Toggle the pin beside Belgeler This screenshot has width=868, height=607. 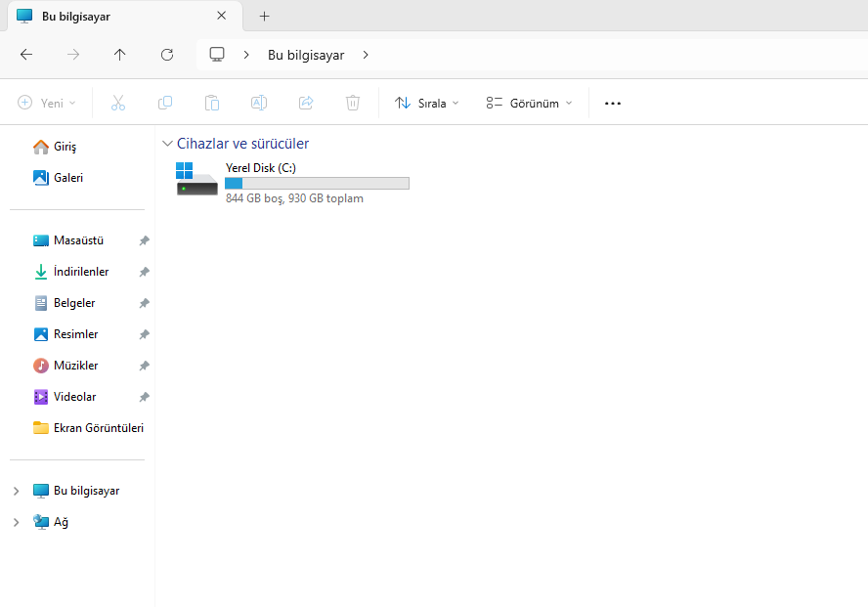point(144,303)
